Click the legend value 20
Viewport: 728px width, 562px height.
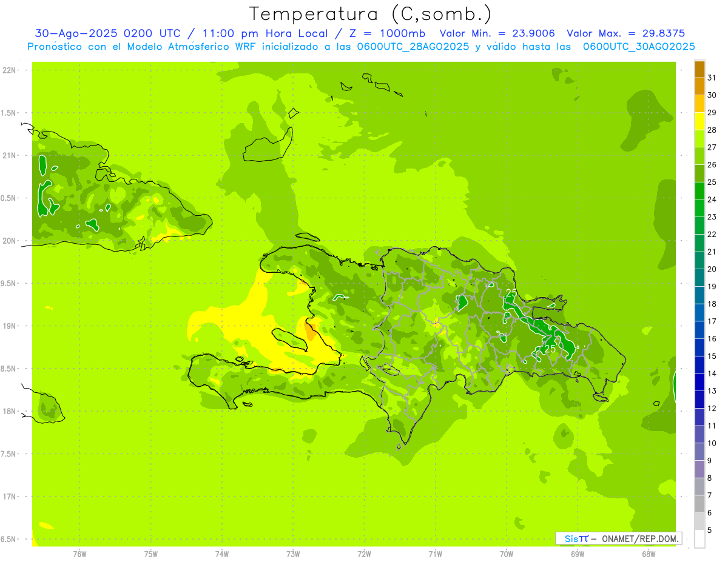tap(712, 269)
